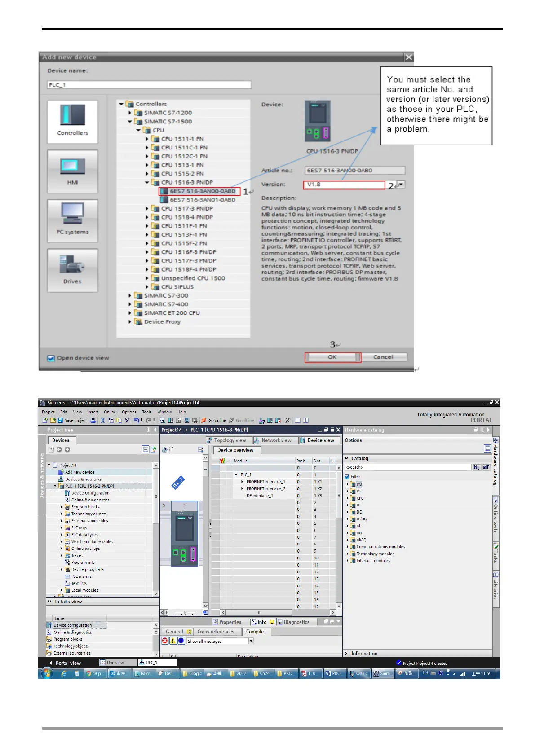
Task: Expand Program blocks in project tree
Action: coord(62,507)
